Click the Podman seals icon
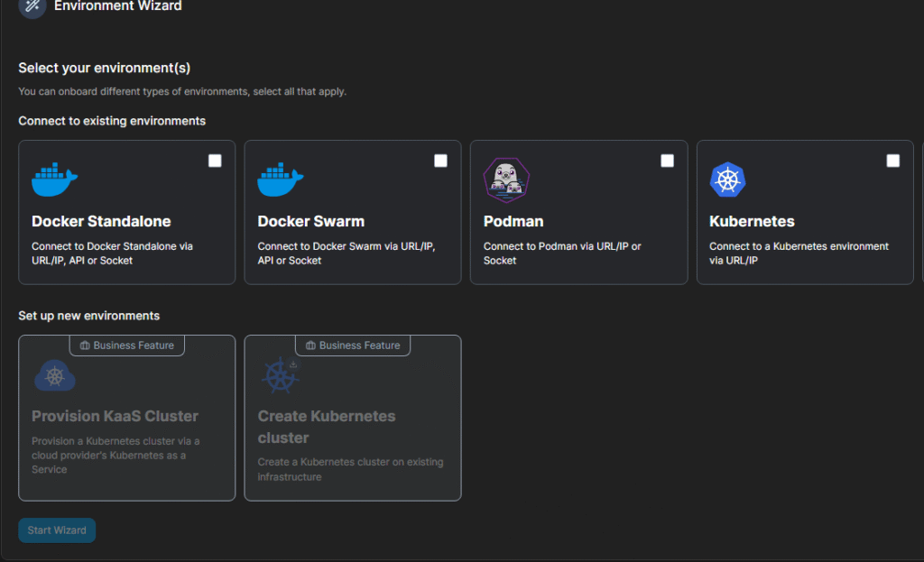This screenshot has width=924, height=562. 506,180
